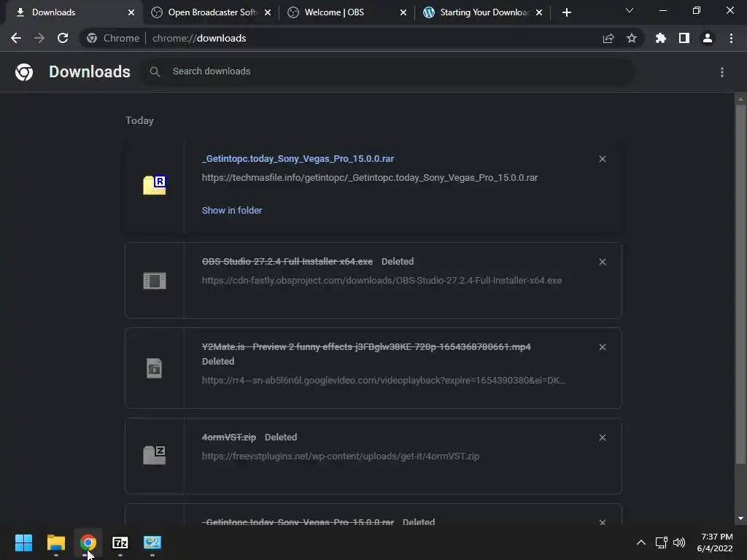Click the Chrome logo beside Downloads heading
This screenshot has width=747, height=560.
click(24, 72)
